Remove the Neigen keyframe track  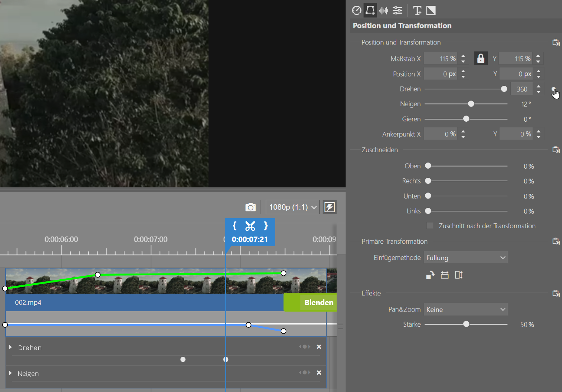click(319, 373)
